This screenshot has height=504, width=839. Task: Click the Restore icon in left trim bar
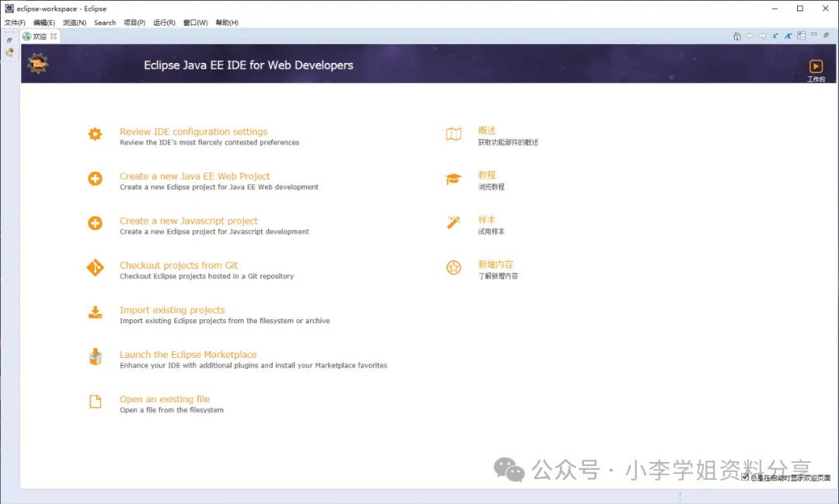point(9,40)
